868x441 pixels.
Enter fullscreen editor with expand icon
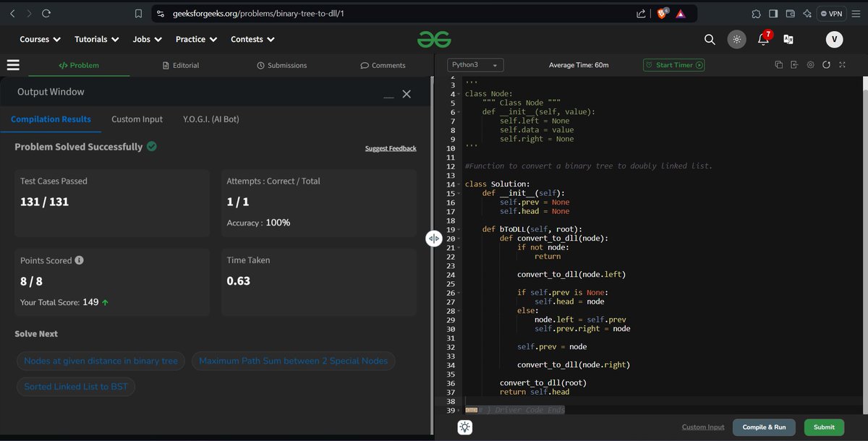(842, 65)
